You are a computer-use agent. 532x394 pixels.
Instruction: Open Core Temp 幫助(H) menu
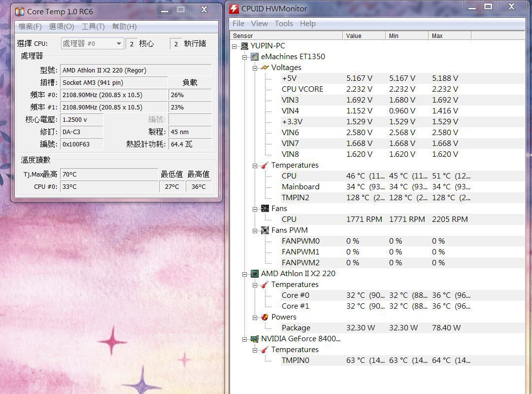click(124, 27)
